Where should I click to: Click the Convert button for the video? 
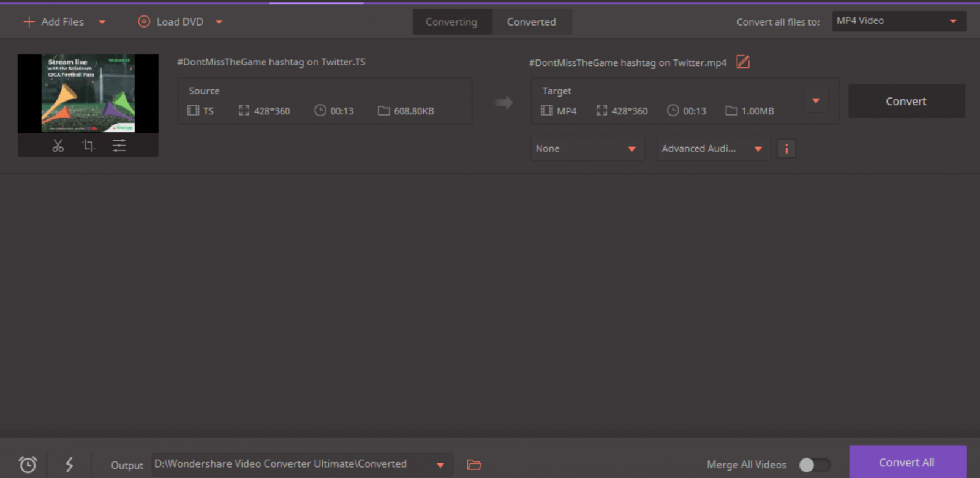coord(906,102)
